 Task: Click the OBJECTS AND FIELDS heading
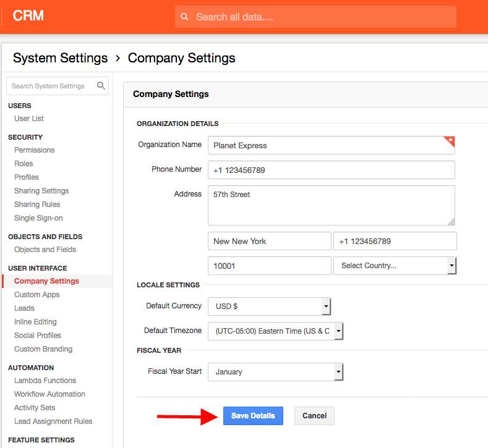45,237
